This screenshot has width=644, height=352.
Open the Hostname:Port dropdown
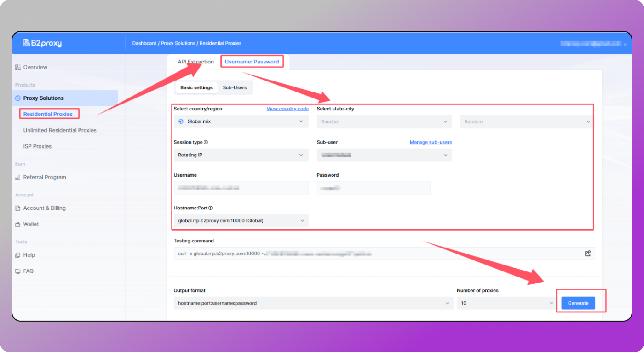point(241,221)
